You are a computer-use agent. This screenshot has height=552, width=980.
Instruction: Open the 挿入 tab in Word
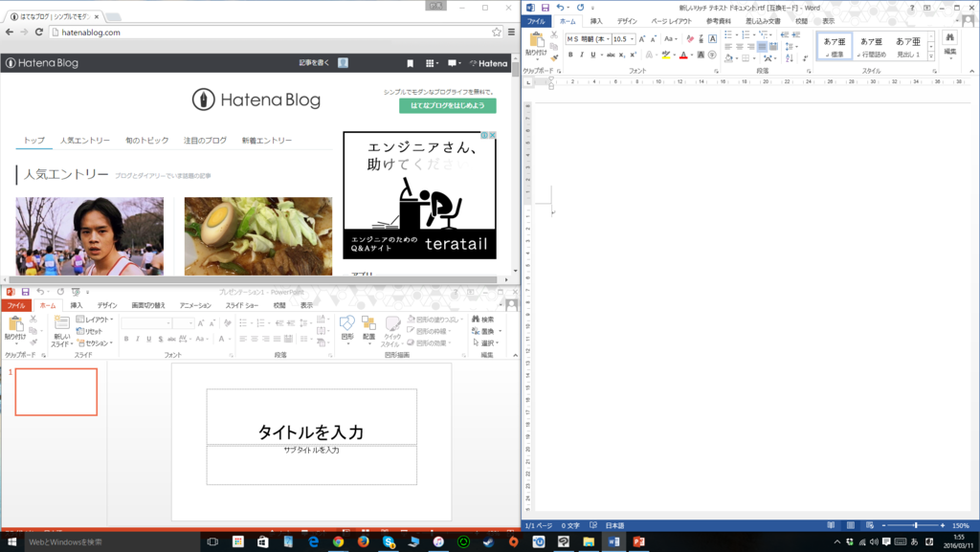tap(596, 21)
